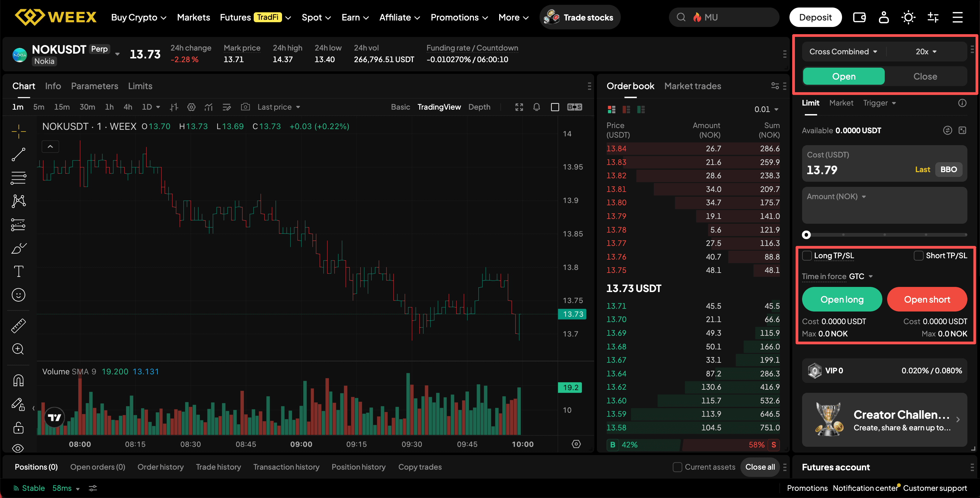
Task: Open the emoji icons tool
Action: 18,295
